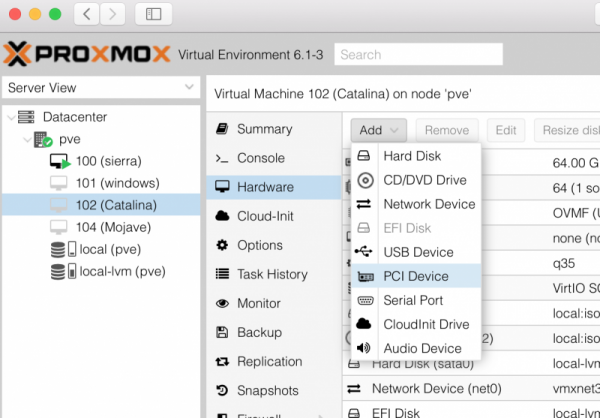600x418 pixels.
Task: Click the storage icon for local-lvm (pve)
Action: 64,271
